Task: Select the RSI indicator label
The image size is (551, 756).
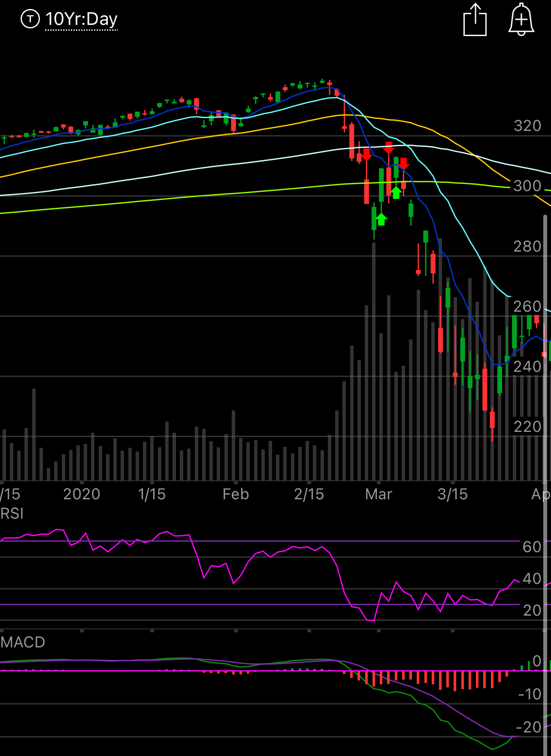Action: point(12,513)
